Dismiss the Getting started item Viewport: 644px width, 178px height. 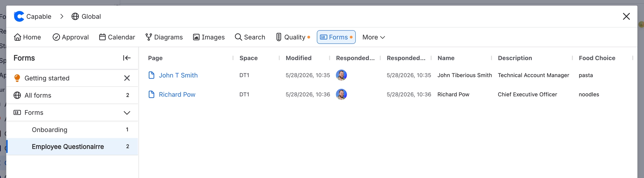click(127, 78)
